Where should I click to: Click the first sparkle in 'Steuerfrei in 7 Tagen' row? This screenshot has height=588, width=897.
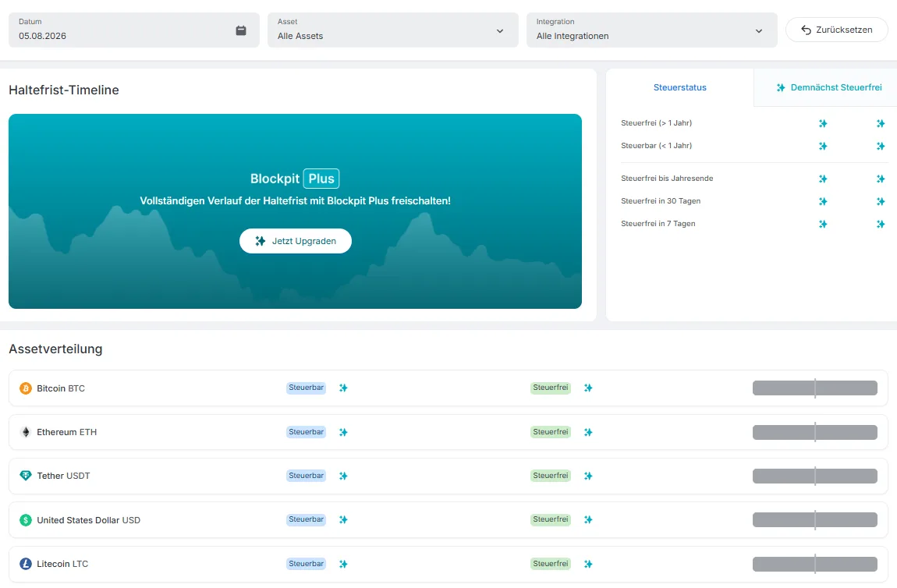click(823, 225)
